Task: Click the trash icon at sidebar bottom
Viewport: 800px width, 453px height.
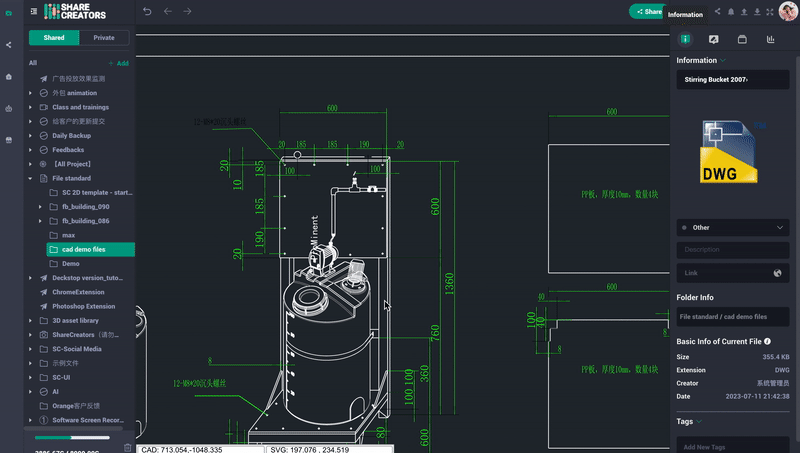Action: 128,447
